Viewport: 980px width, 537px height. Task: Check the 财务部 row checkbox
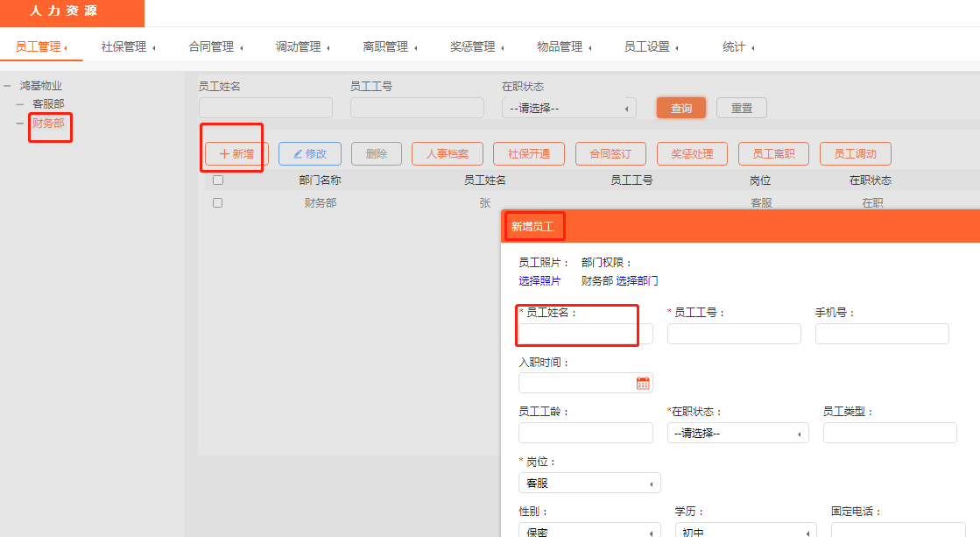pyautogui.click(x=218, y=202)
